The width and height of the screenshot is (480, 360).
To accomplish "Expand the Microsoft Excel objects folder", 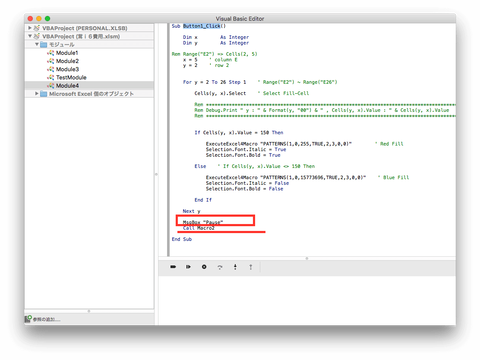I will (x=37, y=94).
